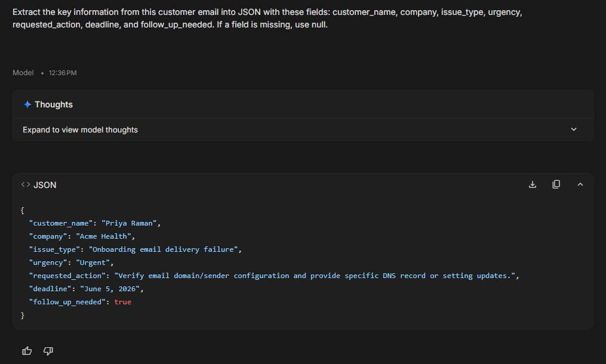Click the "issue_type" key
The image size is (606, 364).
pos(54,249)
